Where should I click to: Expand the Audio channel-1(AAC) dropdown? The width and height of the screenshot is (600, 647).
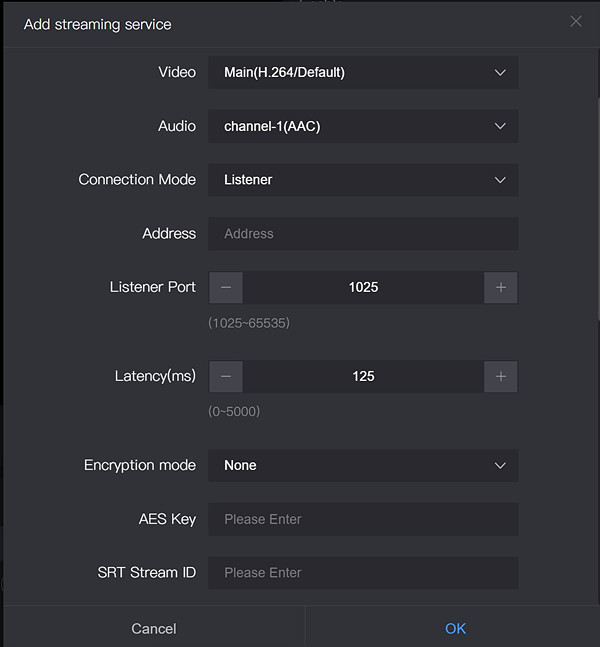[x=500, y=126]
